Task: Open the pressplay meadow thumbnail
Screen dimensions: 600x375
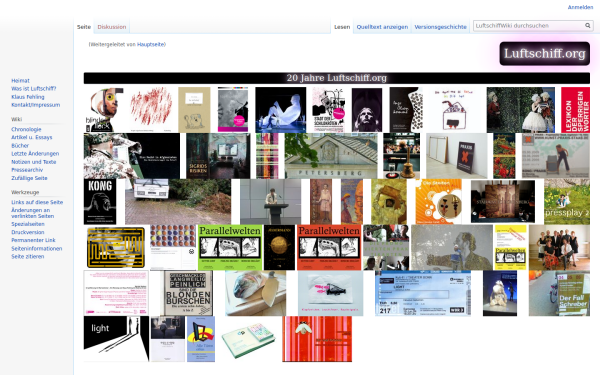Action: click(x=567, y=202)
